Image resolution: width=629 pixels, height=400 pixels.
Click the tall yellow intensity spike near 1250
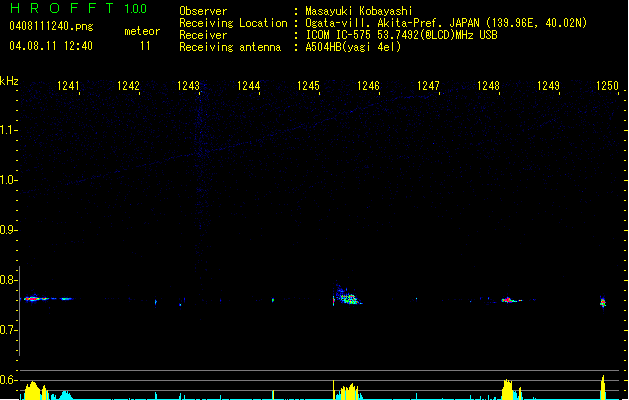(603, 387)
